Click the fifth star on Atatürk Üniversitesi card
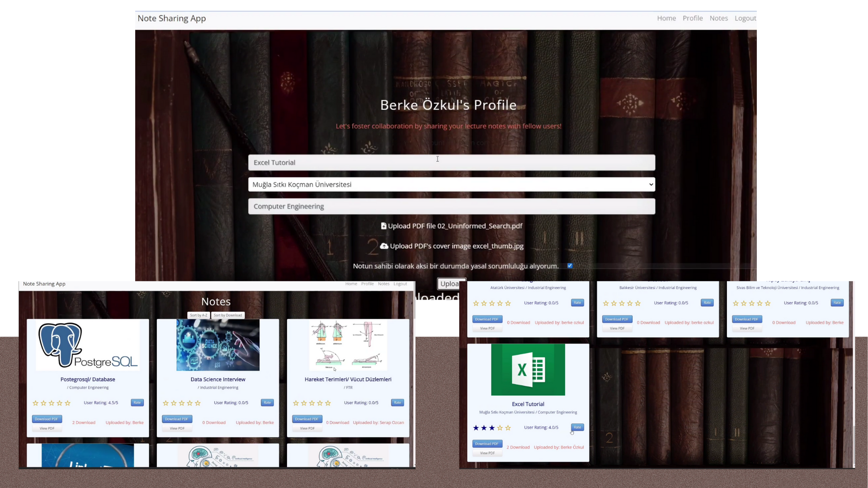Screen dimensions: 868x488 508,303
